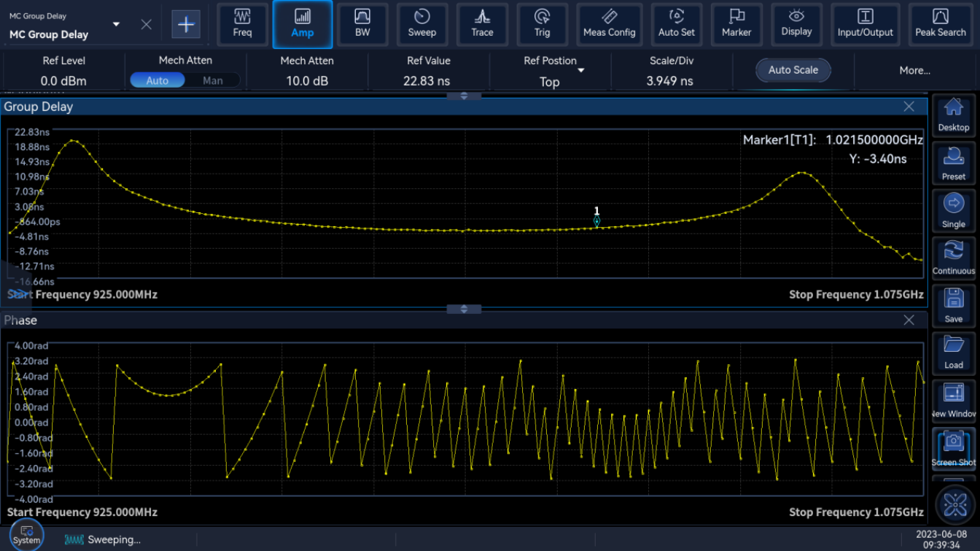Trigger a Single sweep
Screen dimensions: 980x551
pyautogui.click(x=954, y=210)
